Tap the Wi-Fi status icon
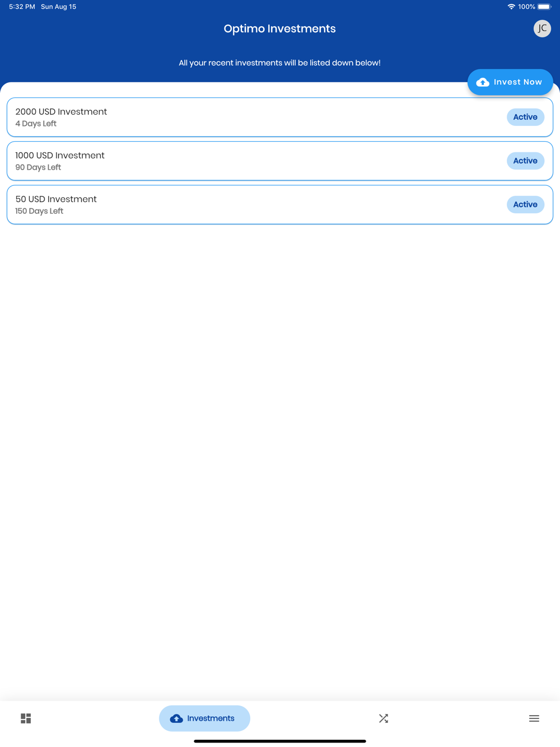The width and height of the screenshot is (560, 747). click(x=511, y=7)
